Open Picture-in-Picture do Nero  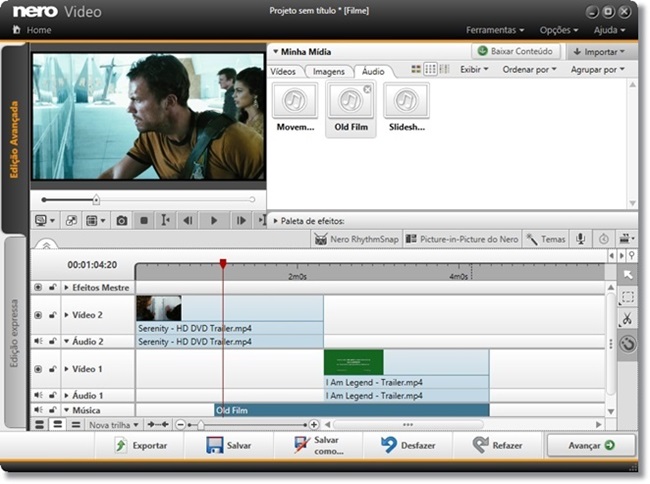462,239
